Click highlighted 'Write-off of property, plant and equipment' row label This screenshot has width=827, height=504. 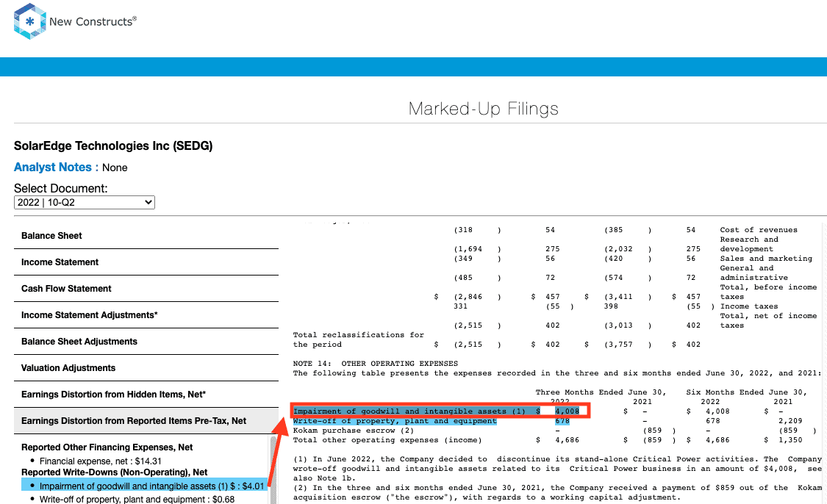[x=395, y=421]
